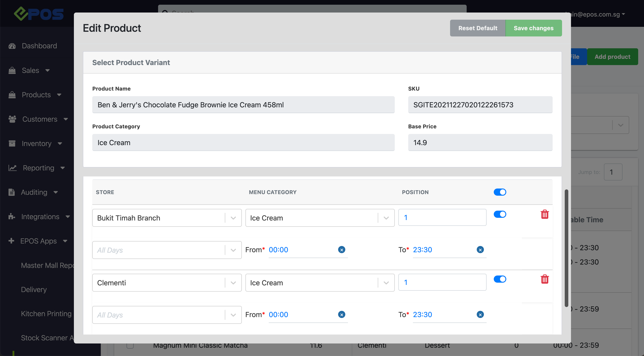
Task: Tick checkbox beside Magnum Mini Classic Matcha
Action: click(130, 345)
